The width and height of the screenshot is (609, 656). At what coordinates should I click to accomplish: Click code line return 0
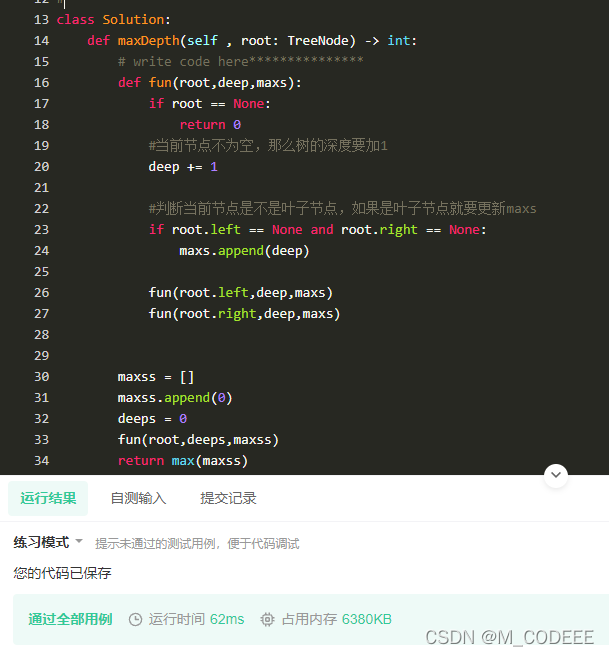[210, 125]
